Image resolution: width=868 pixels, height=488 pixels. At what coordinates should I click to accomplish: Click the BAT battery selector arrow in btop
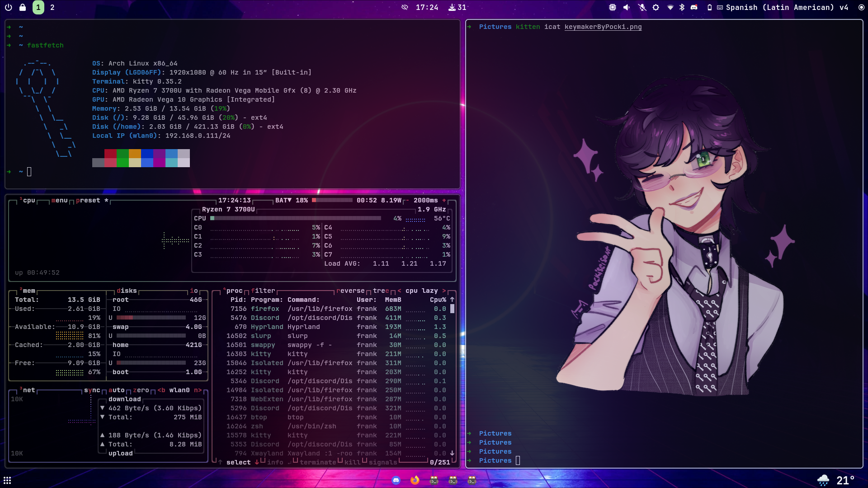point(289,200)
